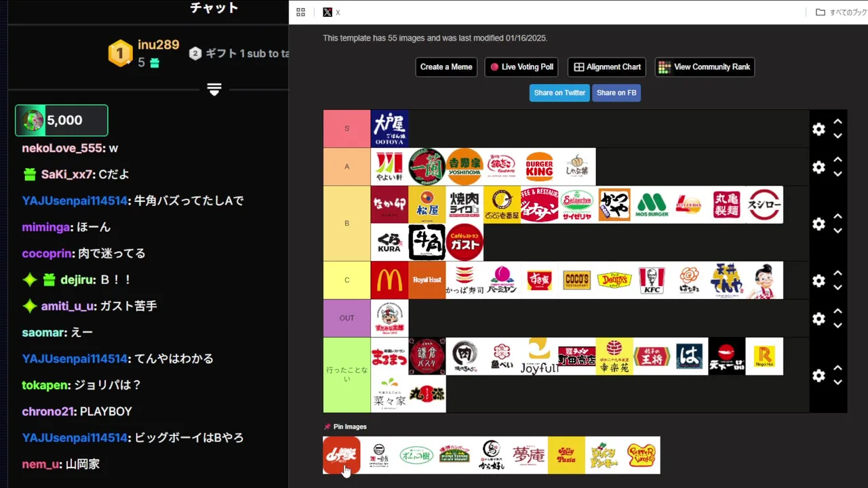Share tier list on Twitter
This screenshot has width=868, height=488.
click(x=559, y=93)
